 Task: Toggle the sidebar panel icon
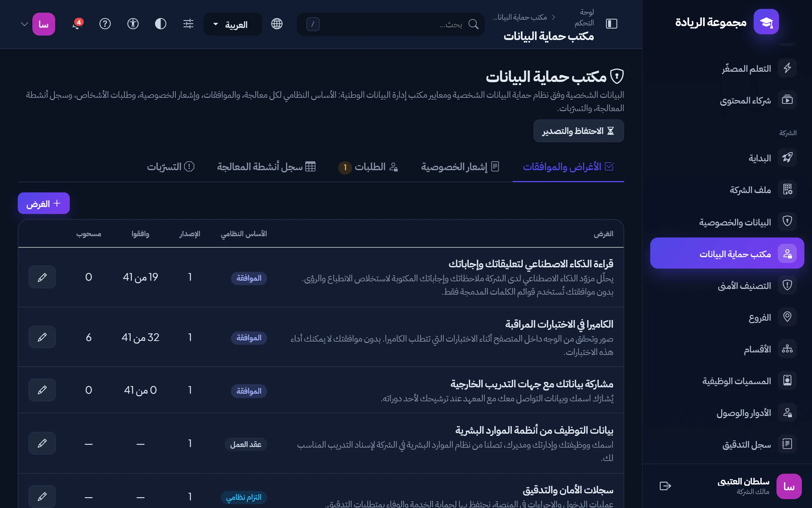[x=611, y=24]
